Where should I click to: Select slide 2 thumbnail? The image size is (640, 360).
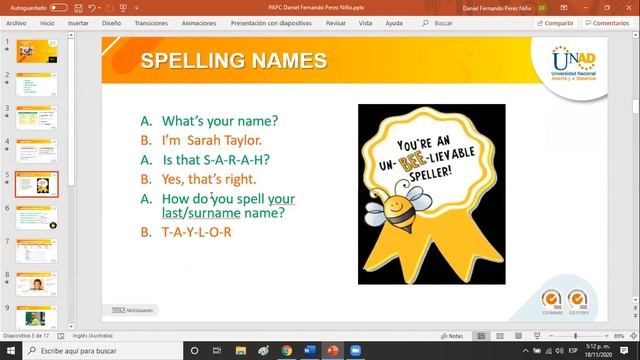pos(37,84)
